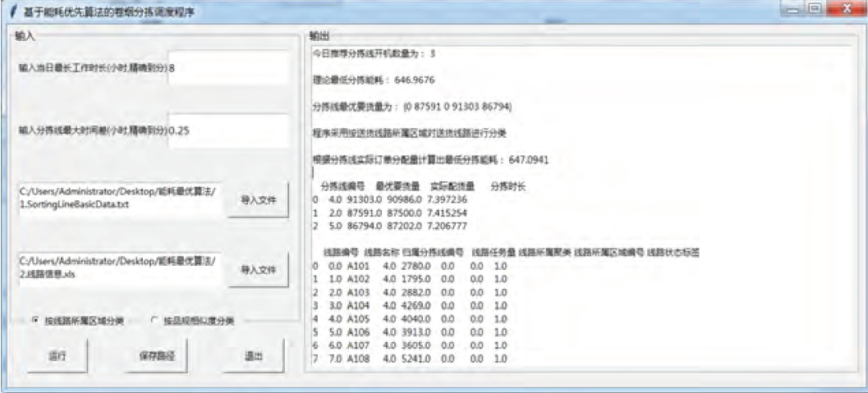Click route row A105 with 4040.0
The image size is (868, 393).
[410, 319]
